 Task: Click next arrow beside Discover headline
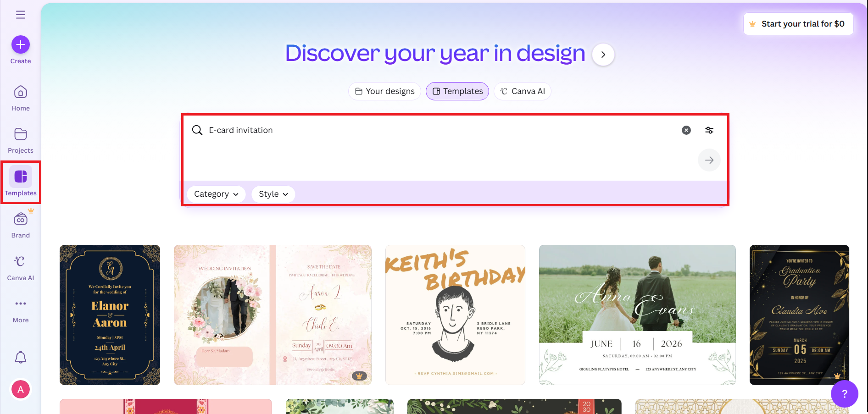[603, 55]
